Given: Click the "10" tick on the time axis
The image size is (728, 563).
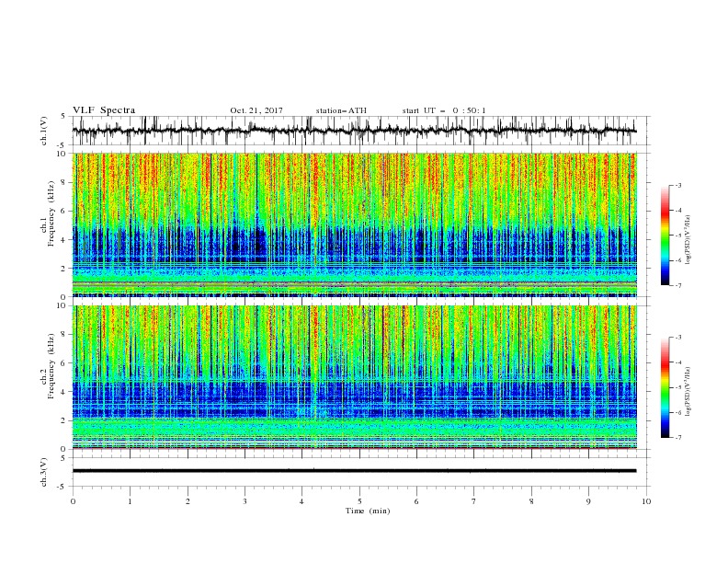Looking at the screenshot, I should pyautogui.click(x=646, y=501).
